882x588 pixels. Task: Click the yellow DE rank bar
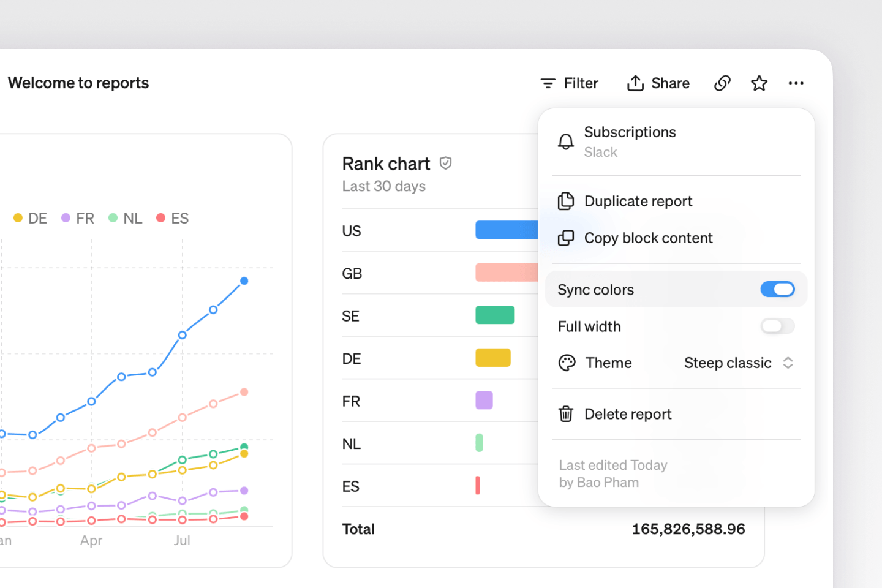point(493,358)
